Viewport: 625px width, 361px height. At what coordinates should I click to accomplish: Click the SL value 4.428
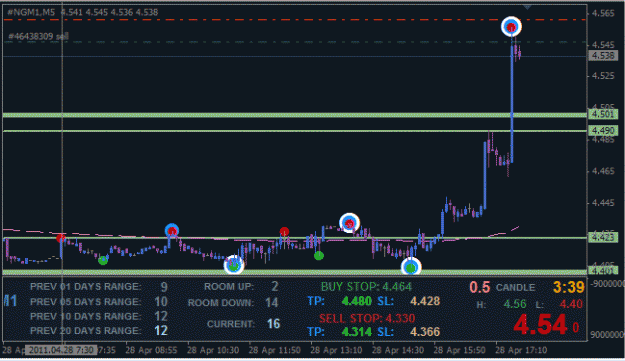tap(425, 301)
